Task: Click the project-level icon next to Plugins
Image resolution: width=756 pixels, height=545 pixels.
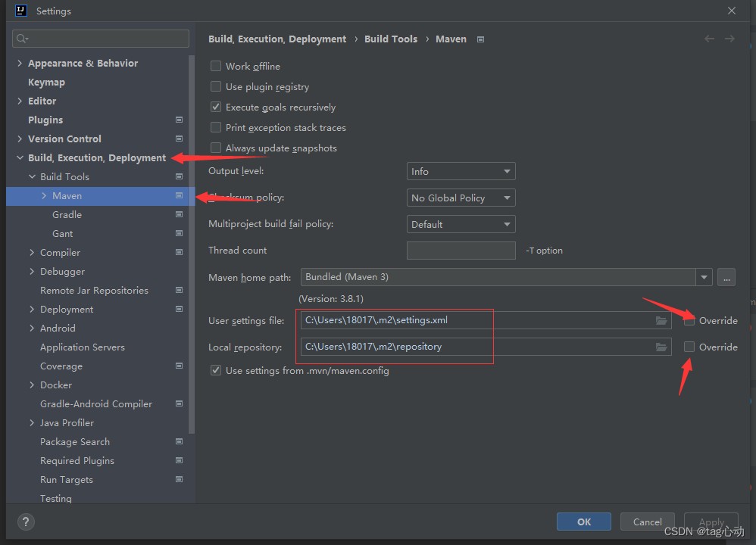Action: pyautogui.click(x=179, y=120)
